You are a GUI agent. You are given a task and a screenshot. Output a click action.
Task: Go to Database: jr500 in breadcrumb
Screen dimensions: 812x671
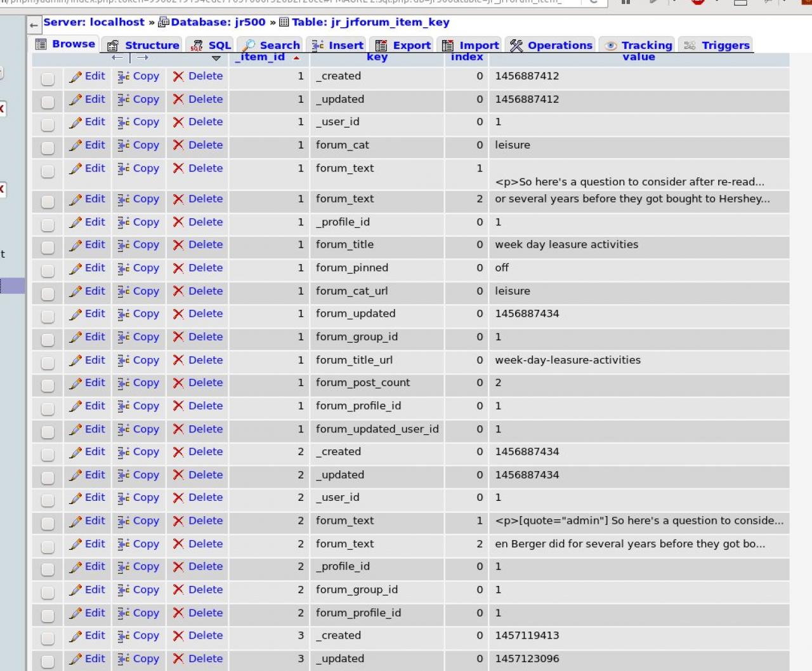click(218, 22)
